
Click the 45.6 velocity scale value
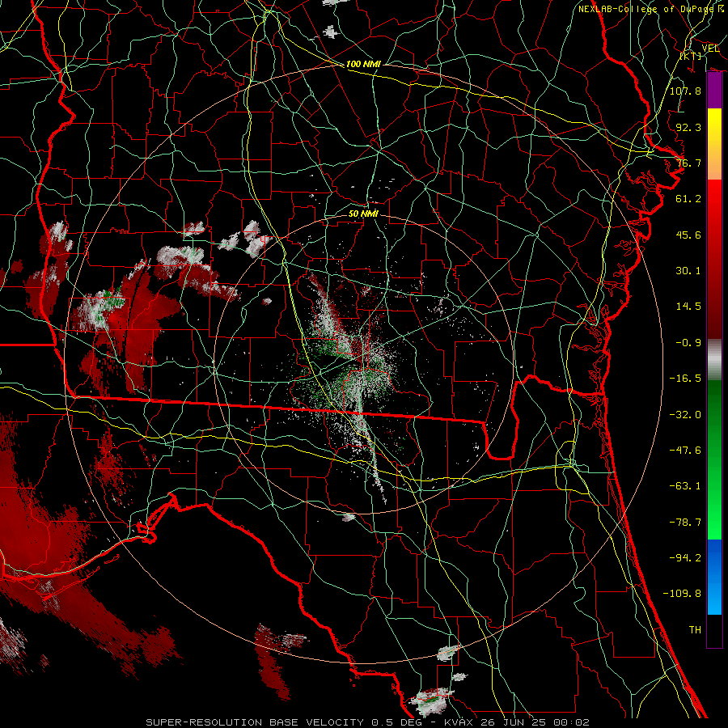688,235
